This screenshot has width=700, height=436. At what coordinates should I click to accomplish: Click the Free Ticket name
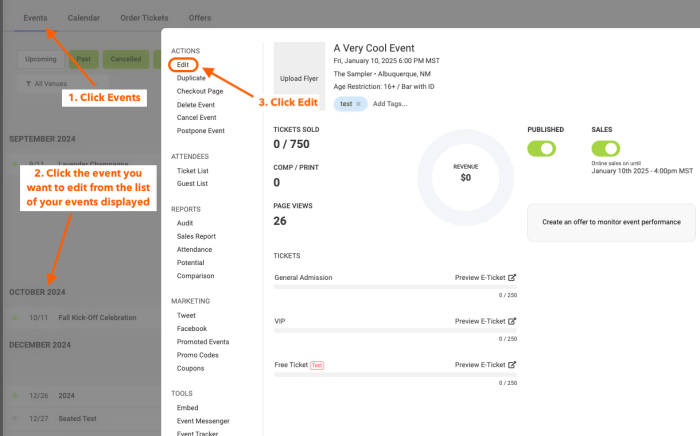291,365
